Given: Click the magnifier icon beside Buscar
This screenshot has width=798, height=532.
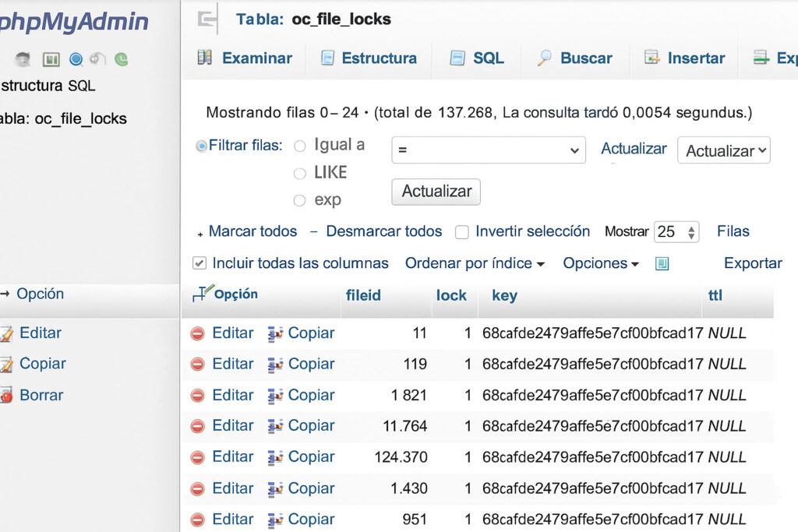Looking at the screenshot, I should [545, 58].
